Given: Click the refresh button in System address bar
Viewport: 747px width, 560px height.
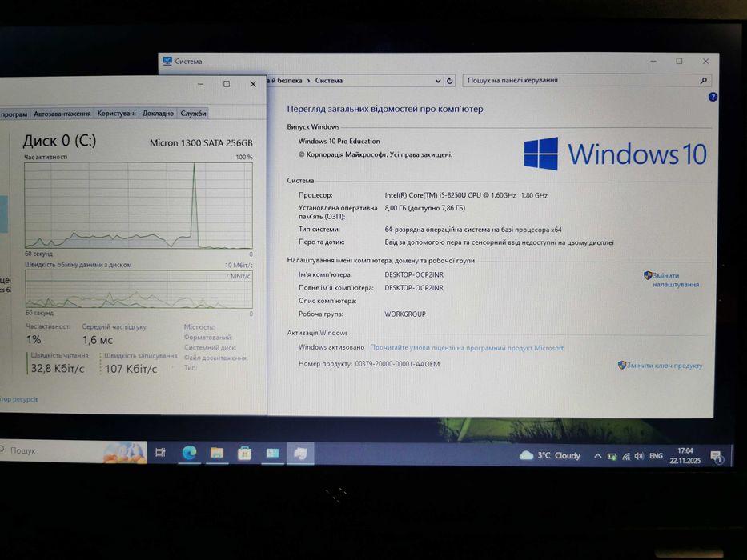Looking at the screenshot, I should 450,81.
